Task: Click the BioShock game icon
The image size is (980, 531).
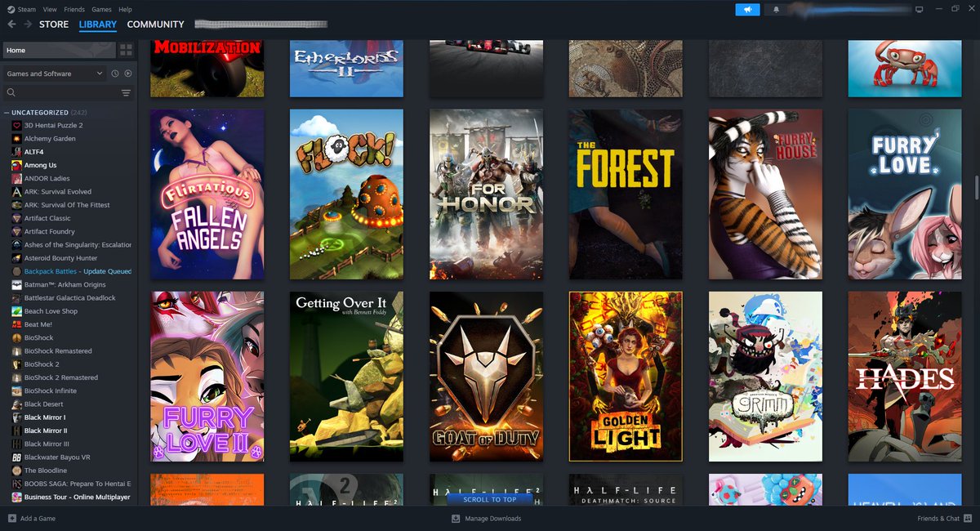Action: click(16, 337)
